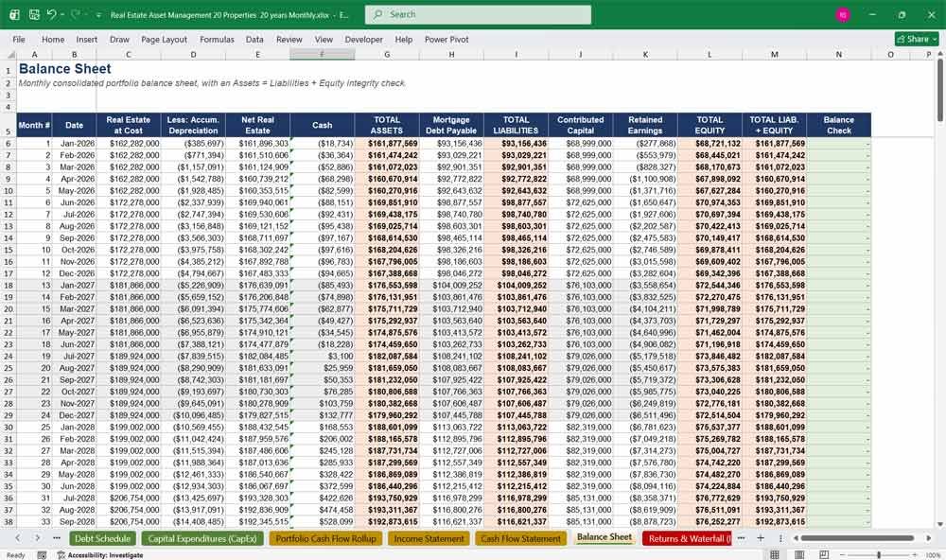Open the Power Pivot tab
This screenshot has height=560, width=946.
pyautogui.click(x=447, y=39)
